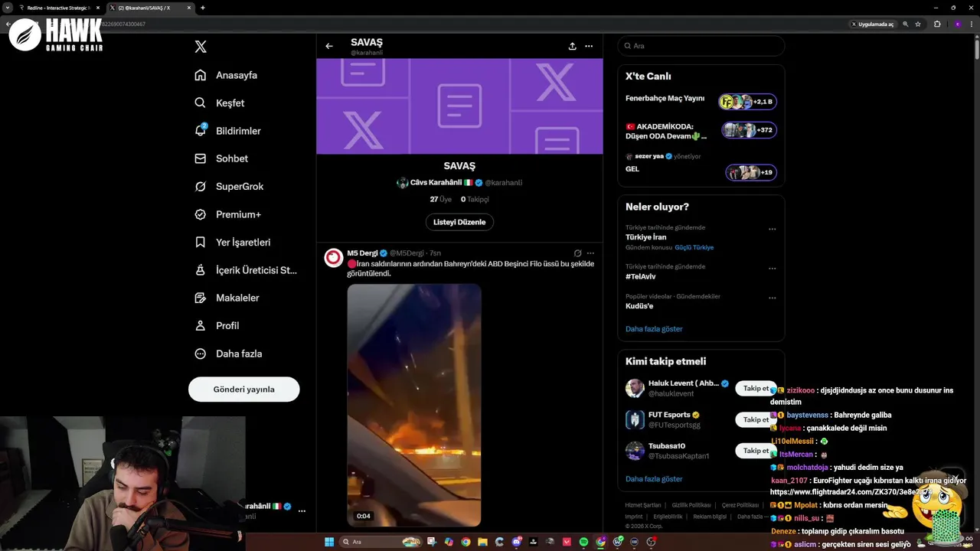
Task: Follow Haluk Levent
Action: [756, 388]
